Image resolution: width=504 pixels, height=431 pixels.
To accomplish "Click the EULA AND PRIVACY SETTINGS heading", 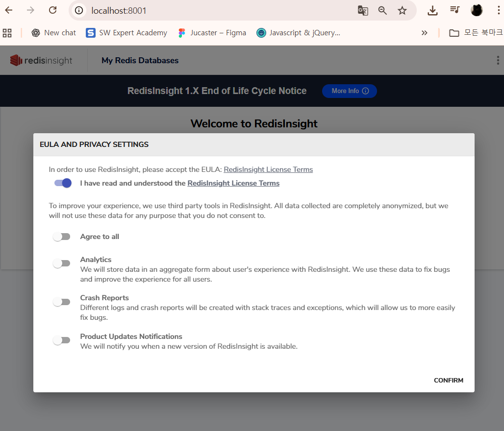I will pos(94,144).
